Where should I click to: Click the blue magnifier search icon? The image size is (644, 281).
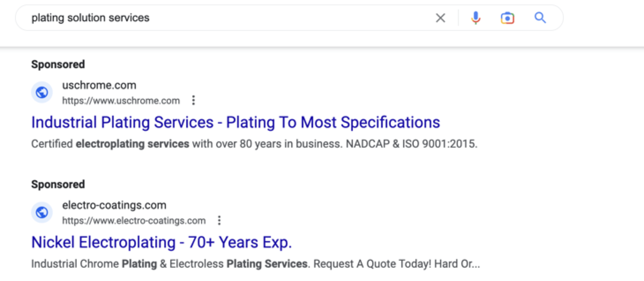pyautogui.click(x=540, y=18)
